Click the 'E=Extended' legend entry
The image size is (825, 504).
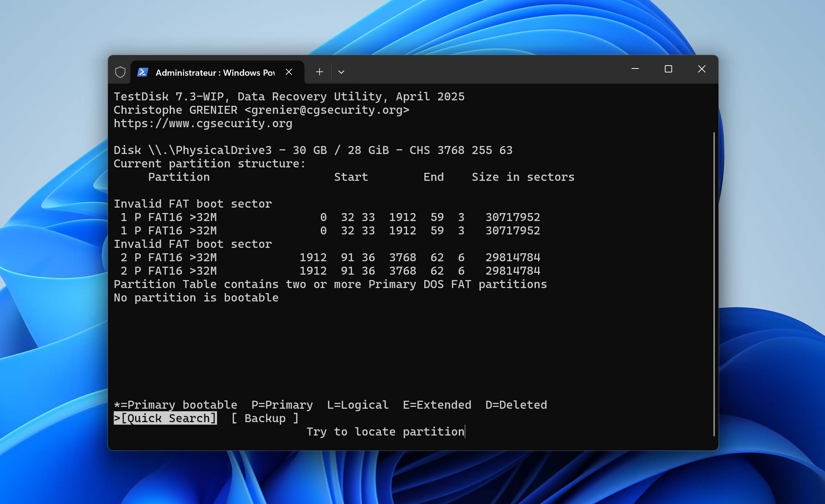[x=437, y=405]
